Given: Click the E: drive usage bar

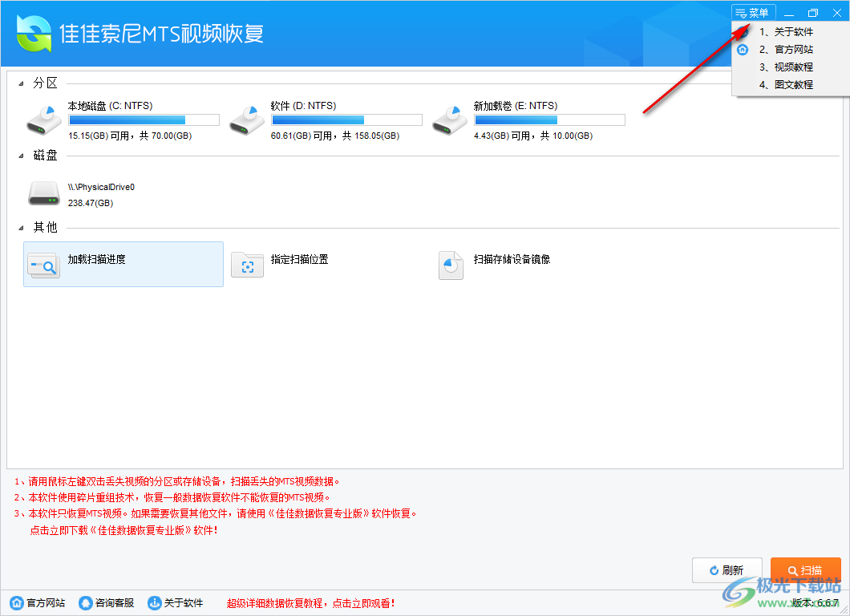Looking at the screenshot, I should pyautogui.click(x=549, y=120).
